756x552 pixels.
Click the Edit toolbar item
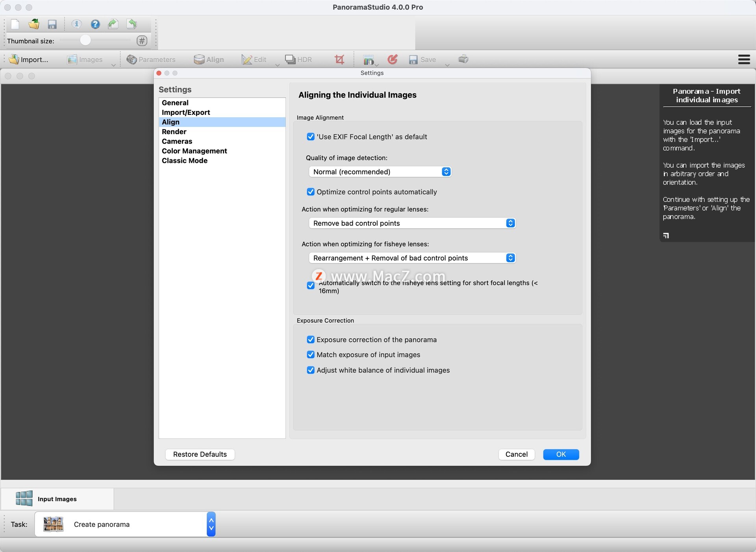(254, 59)
